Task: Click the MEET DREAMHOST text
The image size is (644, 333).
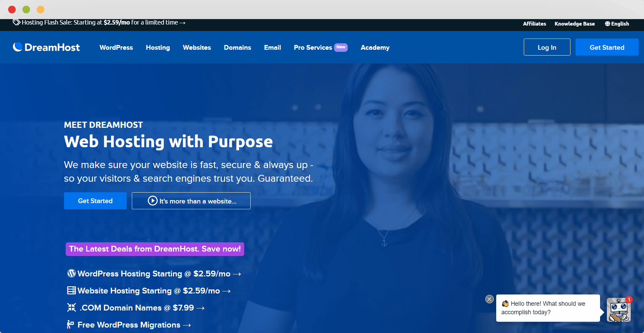Action: click(104, 125)
